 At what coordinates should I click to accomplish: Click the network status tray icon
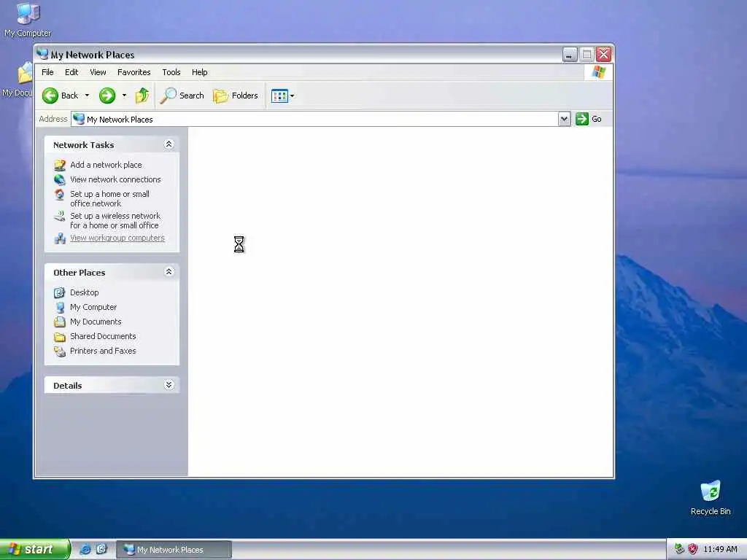click(x=679, y=550)
